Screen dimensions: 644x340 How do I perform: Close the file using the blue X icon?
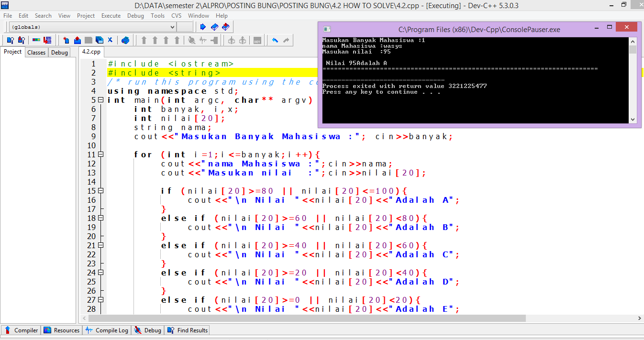[110, 40]
